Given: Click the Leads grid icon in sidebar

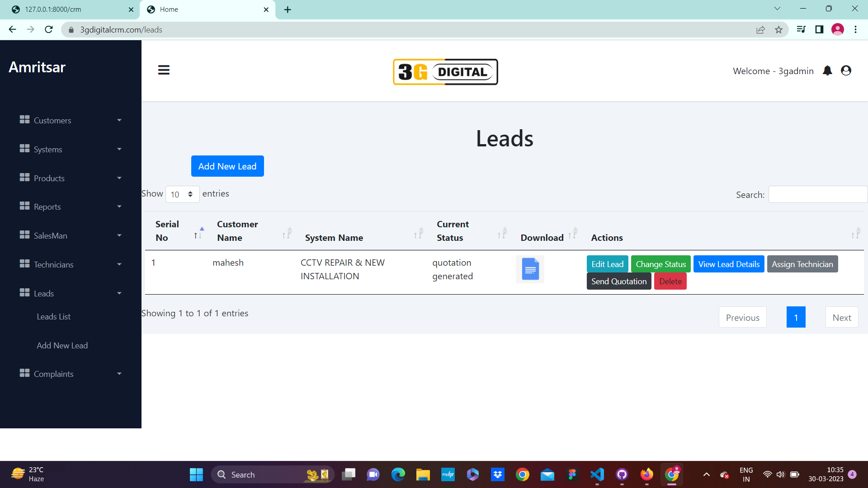Looking at the screenshot, I should tap(24, 293).
